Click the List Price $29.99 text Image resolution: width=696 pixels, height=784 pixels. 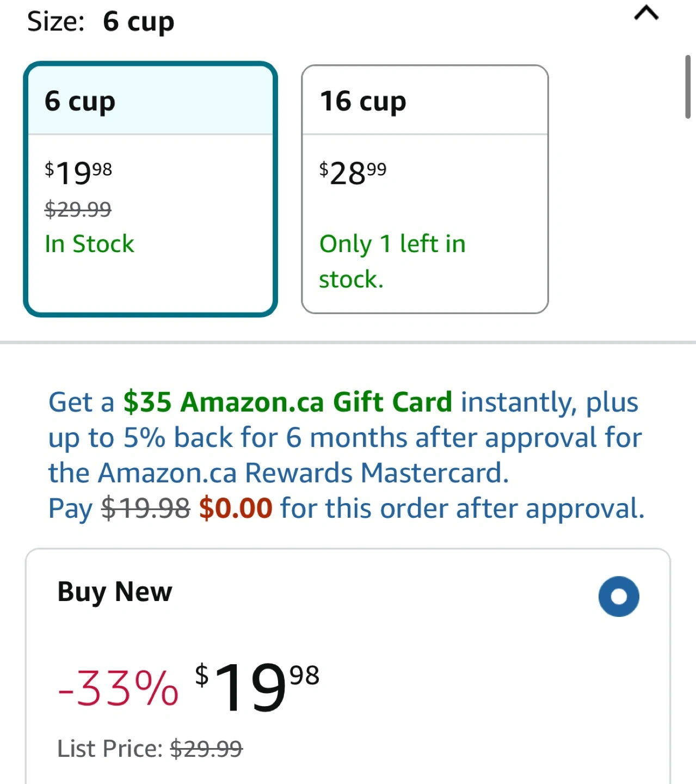pyautogui.click(x=150, y=749)
